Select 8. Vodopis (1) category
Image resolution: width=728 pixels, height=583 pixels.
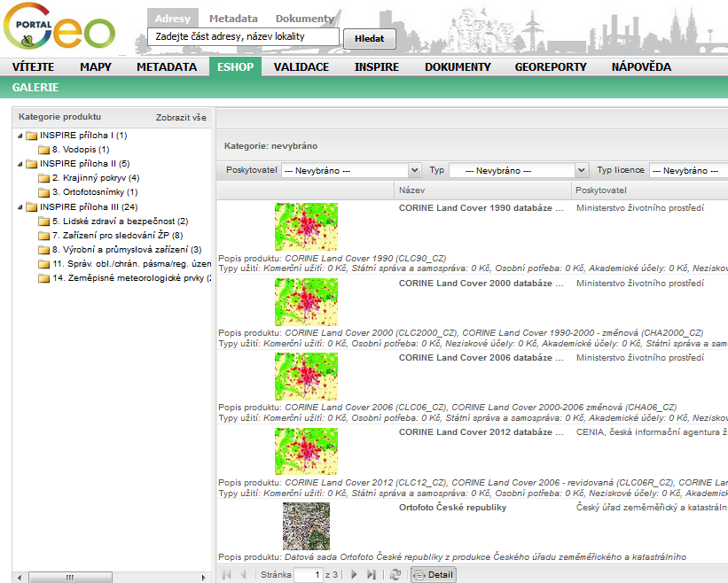(x=81, y=150)
